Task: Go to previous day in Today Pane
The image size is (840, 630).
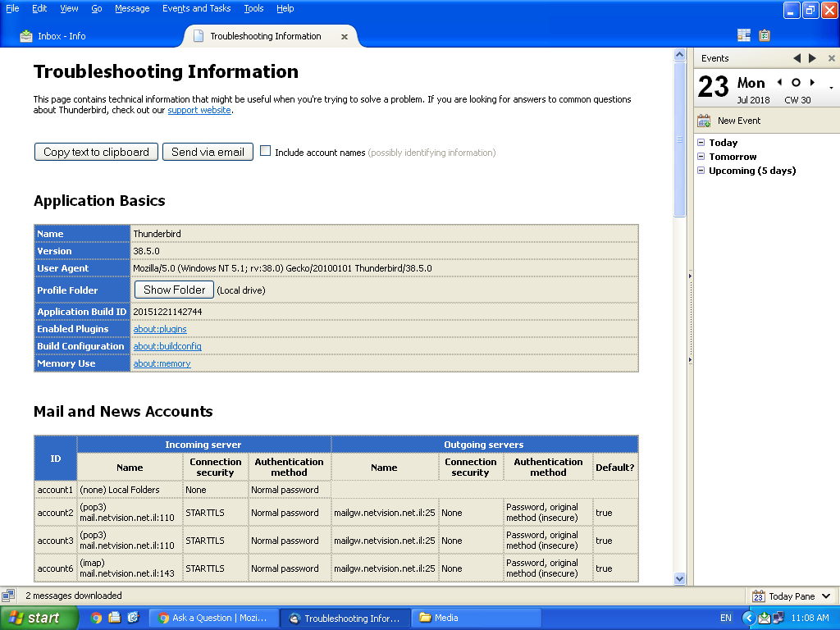Action: coord(779,83)
